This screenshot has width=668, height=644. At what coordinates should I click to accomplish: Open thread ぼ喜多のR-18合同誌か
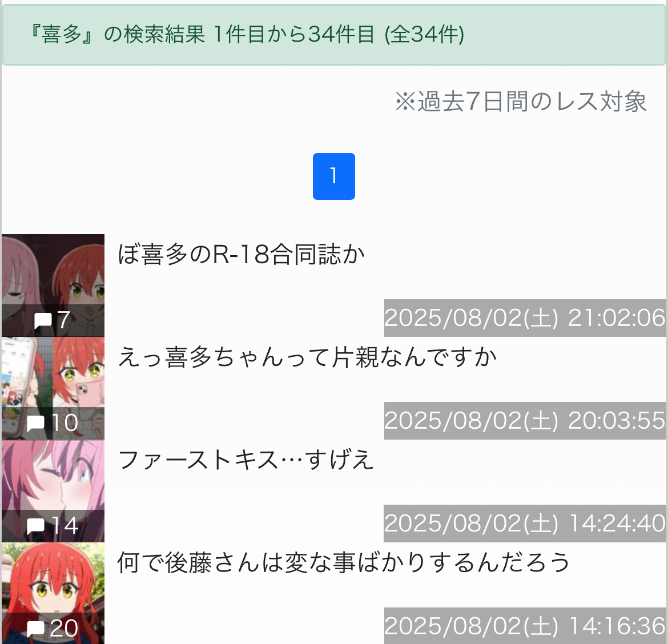(x=241, y=255)
